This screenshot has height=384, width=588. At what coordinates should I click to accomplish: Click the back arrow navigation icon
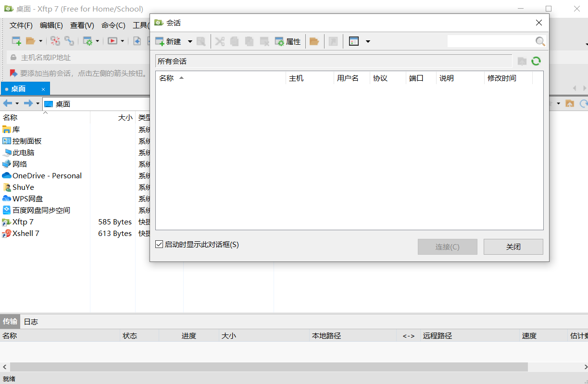(x=7, y=103)
